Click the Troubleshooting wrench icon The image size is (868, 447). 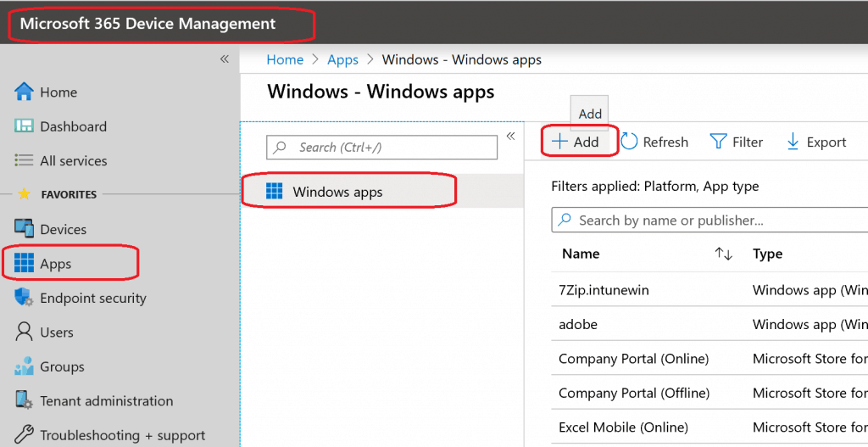[x=24, y=435]
